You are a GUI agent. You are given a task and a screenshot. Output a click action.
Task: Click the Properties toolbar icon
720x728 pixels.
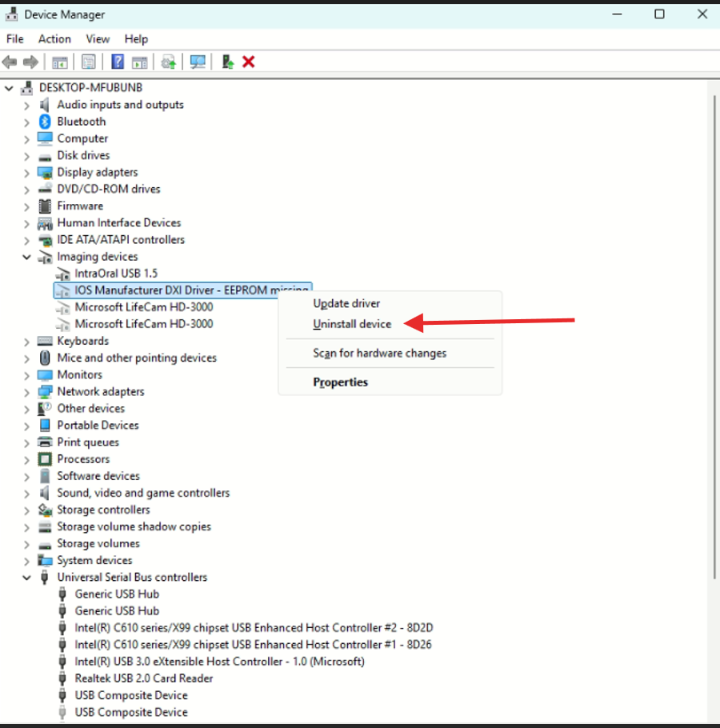coord(89,62)
